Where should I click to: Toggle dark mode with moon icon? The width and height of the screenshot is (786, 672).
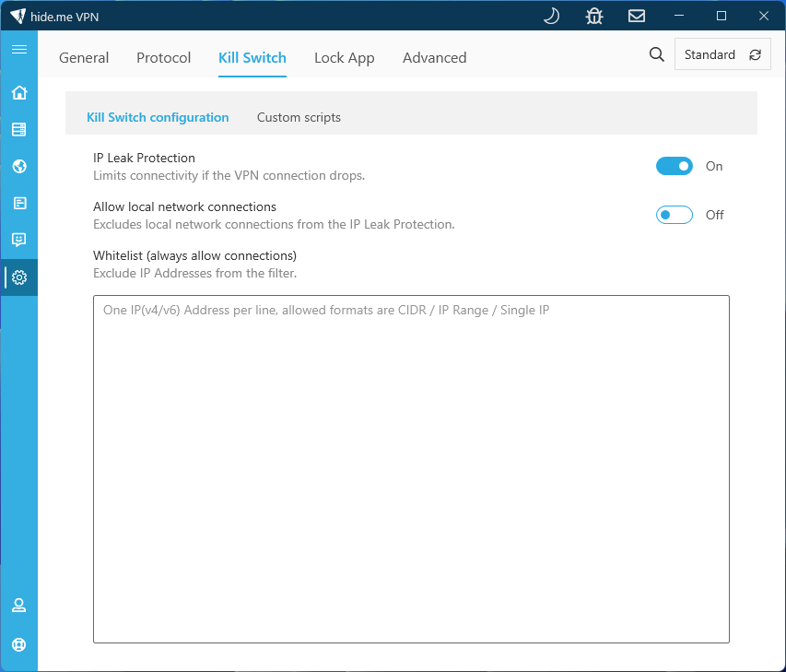[x=551, y=16]
